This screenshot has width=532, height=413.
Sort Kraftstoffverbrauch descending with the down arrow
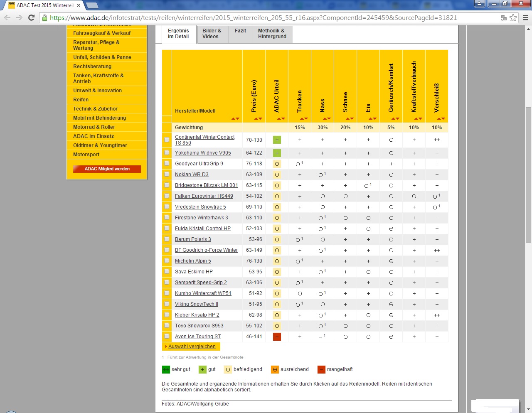(x=421, y=119)
